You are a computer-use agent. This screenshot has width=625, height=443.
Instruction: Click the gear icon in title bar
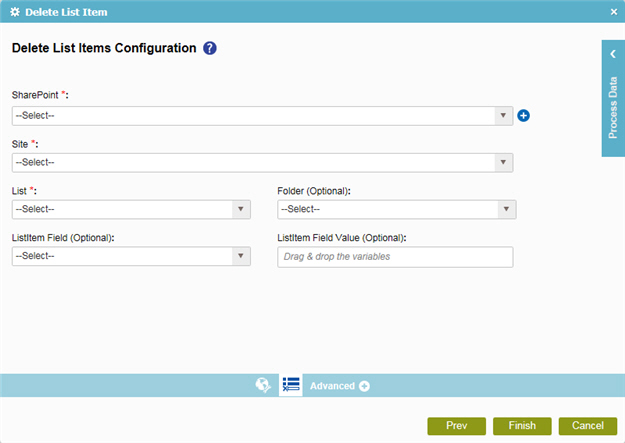15,12
